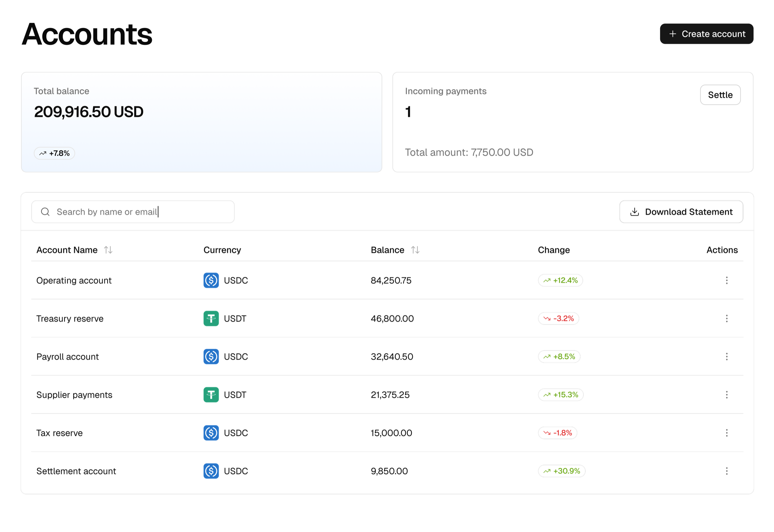Click USDT icon in Supplier payments row
Screen dimensions: 774x532
pos(211,395)
